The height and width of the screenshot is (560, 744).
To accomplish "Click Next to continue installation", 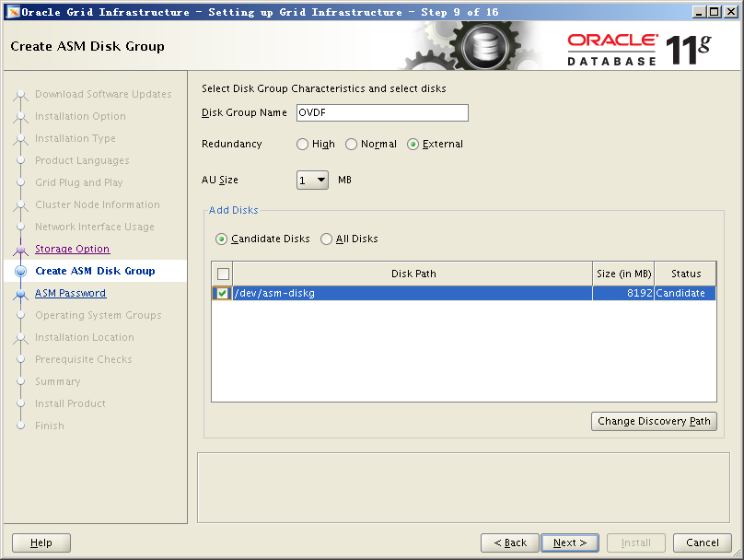I will [x=570, y=542].
